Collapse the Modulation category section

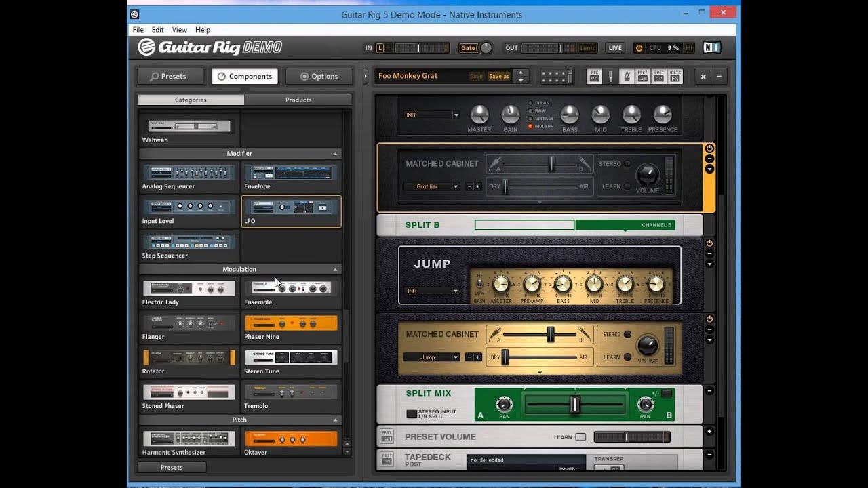[x=335, y=270]
